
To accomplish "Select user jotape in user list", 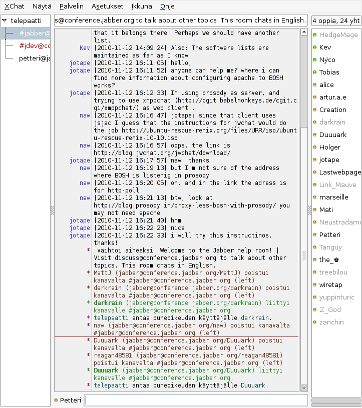I will click(x=329, y=160).
